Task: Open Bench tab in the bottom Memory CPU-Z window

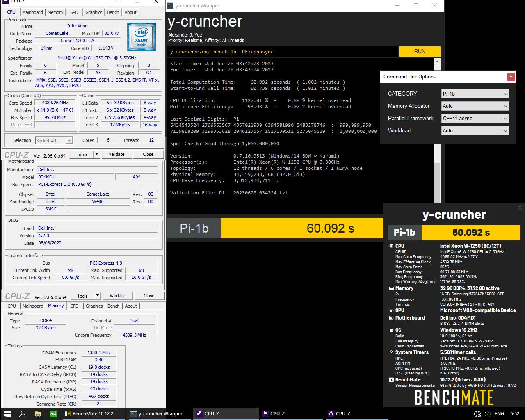Action: point(114,306)
